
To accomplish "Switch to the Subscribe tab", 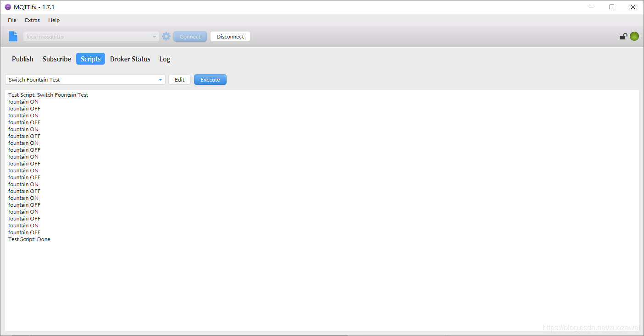I will [57, 59].
